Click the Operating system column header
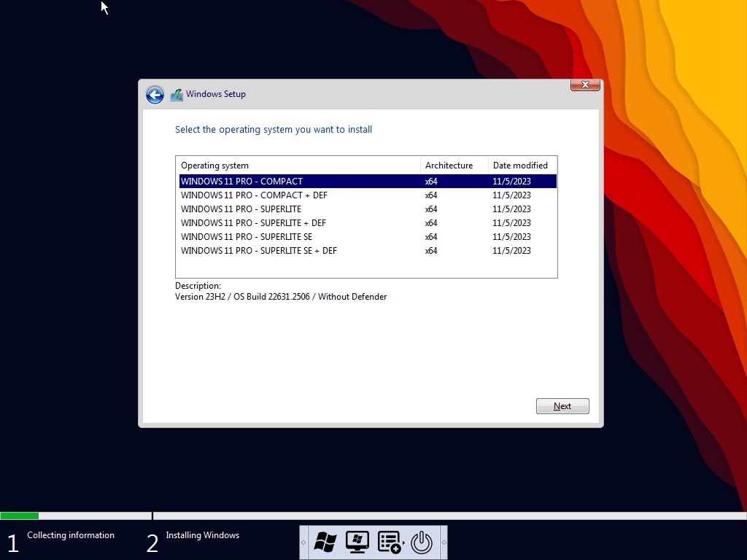This screenshot has width=747, height=560. pos(298,166)
